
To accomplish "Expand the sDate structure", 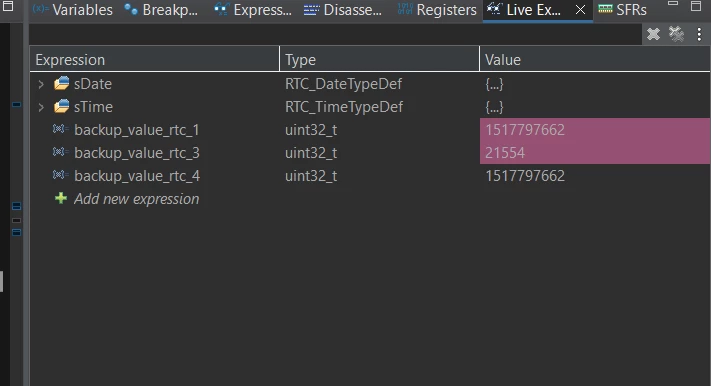I will (x=41, y=84).
